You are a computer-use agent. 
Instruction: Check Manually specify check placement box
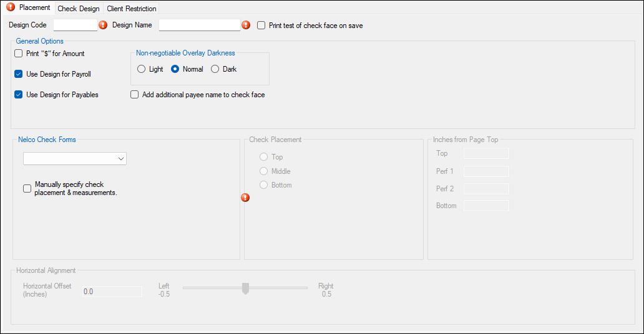[27, 188]
